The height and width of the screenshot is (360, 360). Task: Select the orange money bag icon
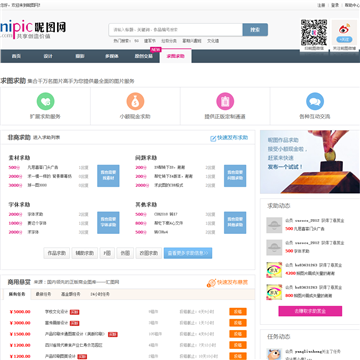pyautogui.click(x=135, y=101)
